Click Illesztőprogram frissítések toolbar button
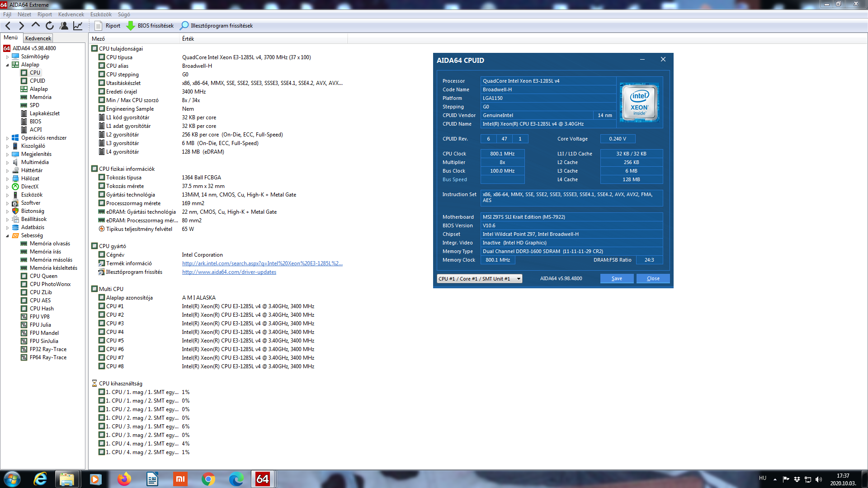Image resolution: width=868 pixels, height=488 pixels. coord(217,26)
